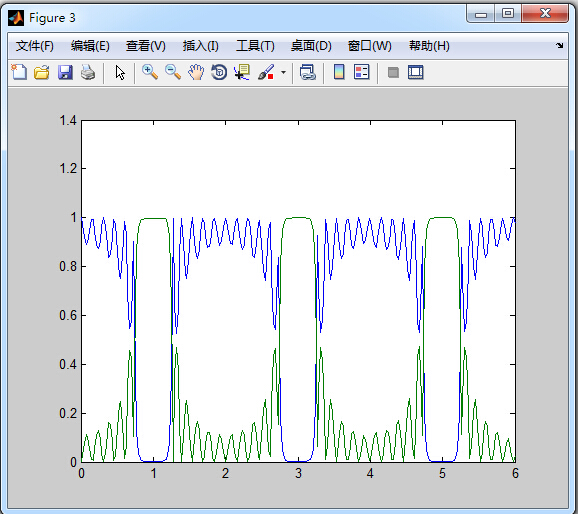The height and width of the screenshot is (514, 578).
Task: Insert a legend via toolbar icon
Action: (x=362, y=72)
